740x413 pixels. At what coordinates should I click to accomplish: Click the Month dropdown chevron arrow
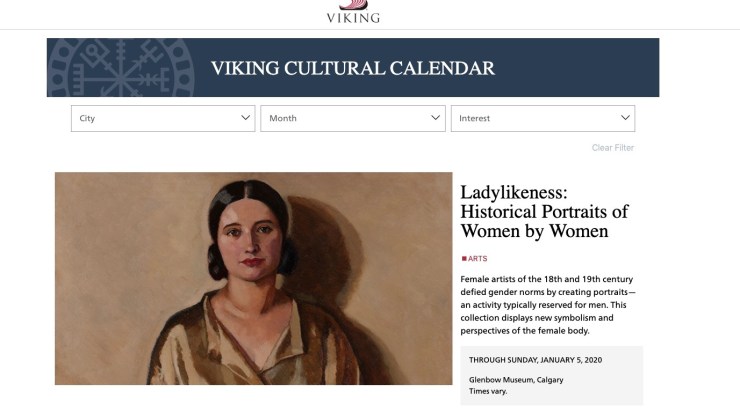coord(436,118)
